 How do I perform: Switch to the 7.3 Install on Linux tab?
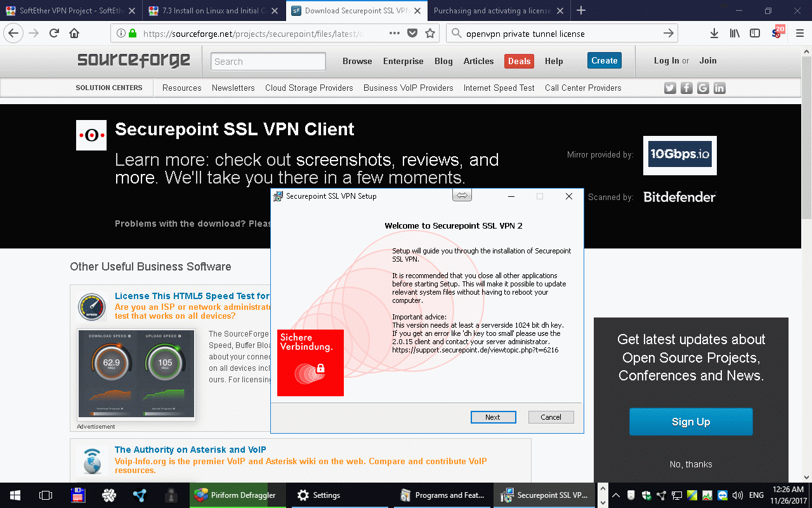click(213, 11)
